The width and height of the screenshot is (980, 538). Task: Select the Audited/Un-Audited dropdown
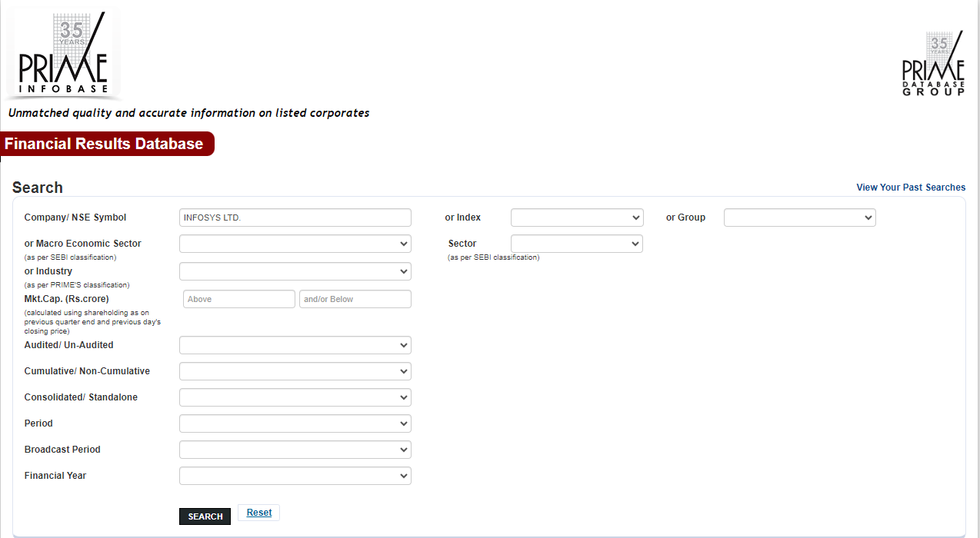[x=295, y=345]
